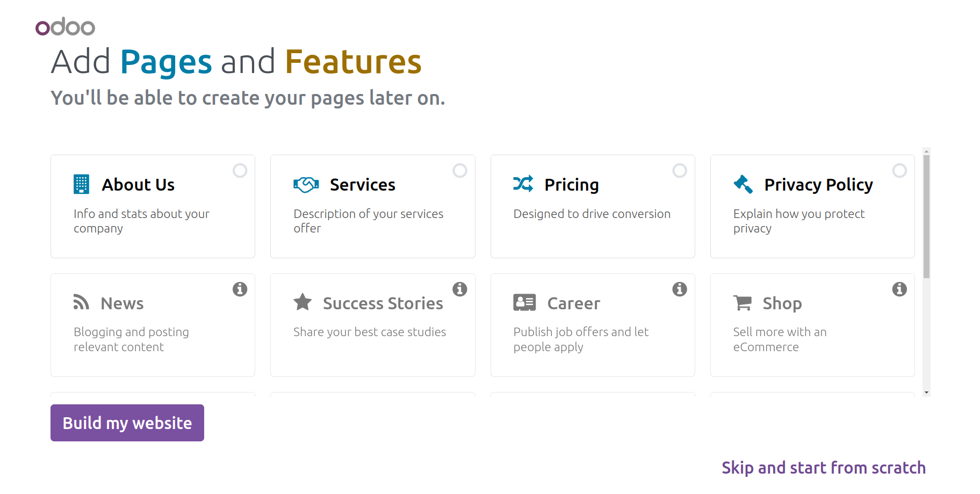This screenshot has width=980, height=494.
Task: Click Skip and start from scratch link
Action: click(x=824, y=468)
